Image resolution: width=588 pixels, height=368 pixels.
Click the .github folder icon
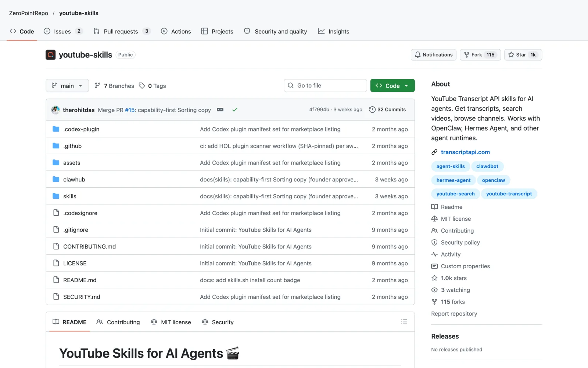pos(56,146)
